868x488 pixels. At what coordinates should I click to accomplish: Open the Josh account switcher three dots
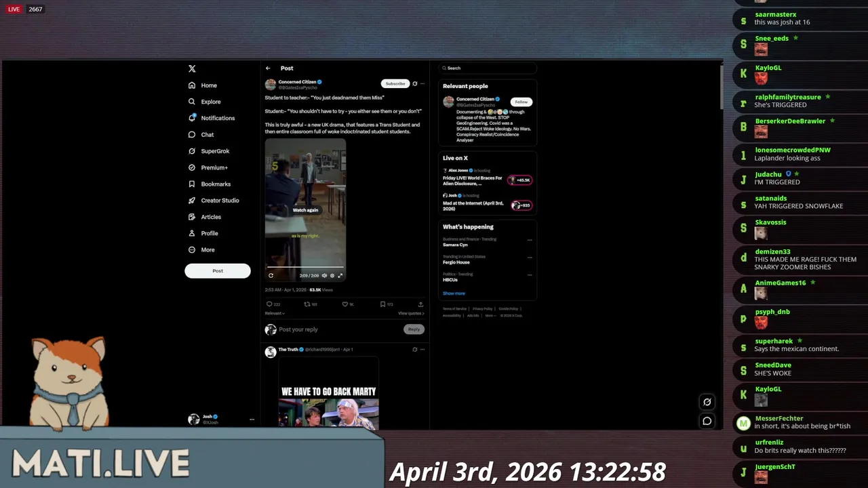(x=252, y=420)
